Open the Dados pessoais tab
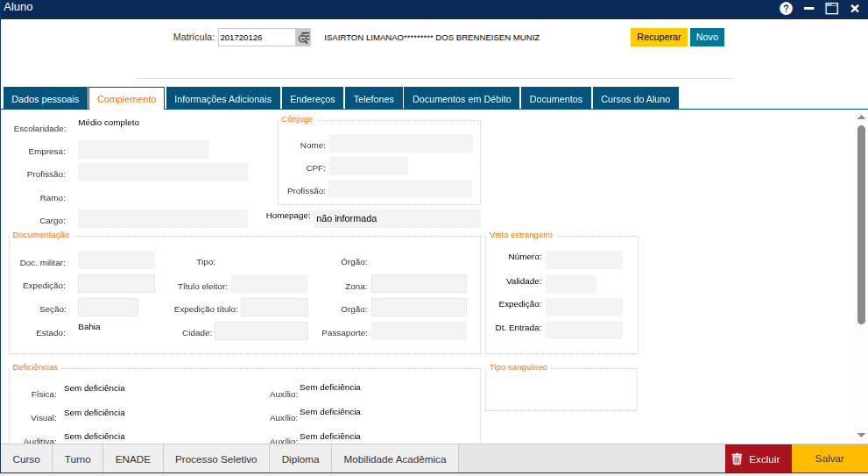The width and height of the screenshot is (868, 476). point(45,99)
